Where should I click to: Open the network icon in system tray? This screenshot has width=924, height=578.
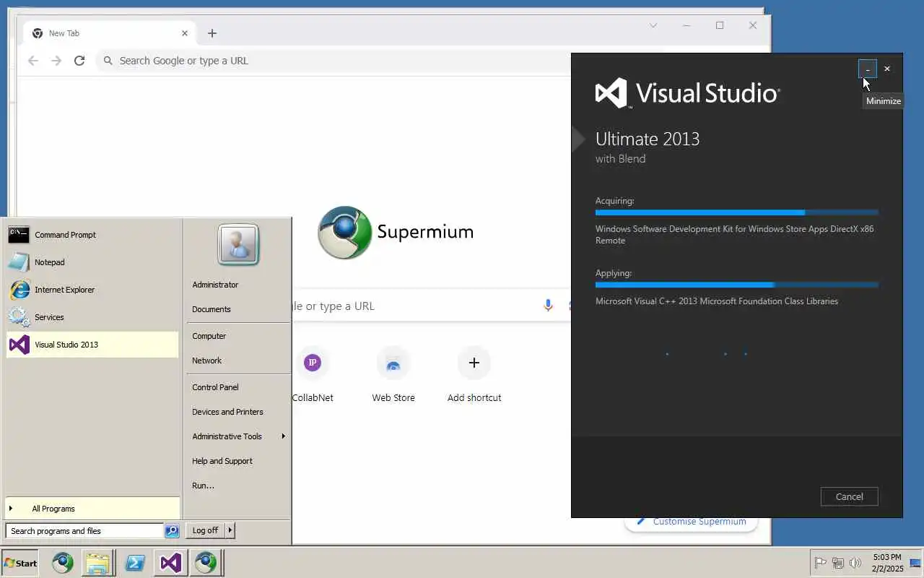tap(838, 563)
